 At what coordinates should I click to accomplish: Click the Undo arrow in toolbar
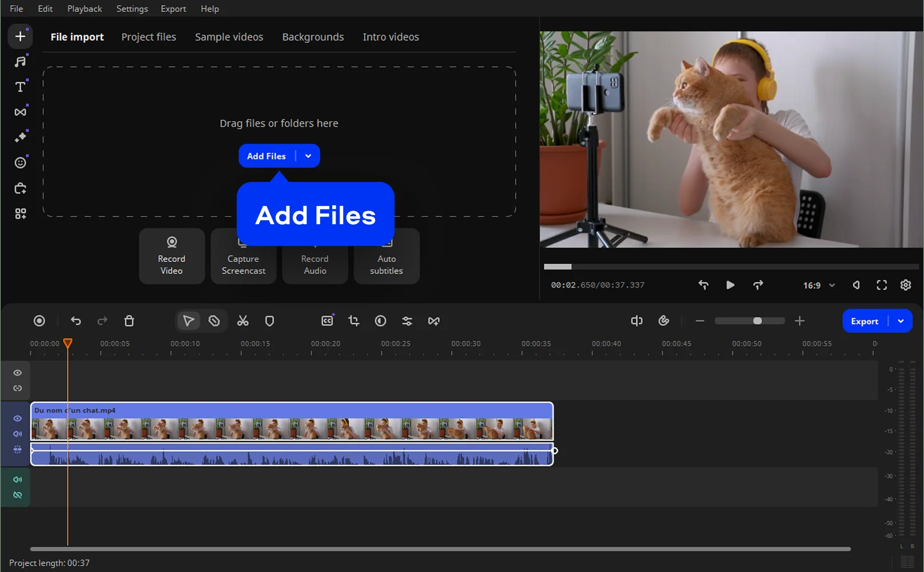point(75,321)
